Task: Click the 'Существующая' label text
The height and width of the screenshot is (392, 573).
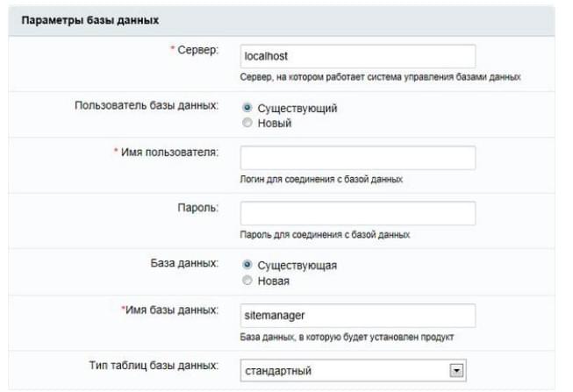Action: pyautogui.click(x=297, y=266)
